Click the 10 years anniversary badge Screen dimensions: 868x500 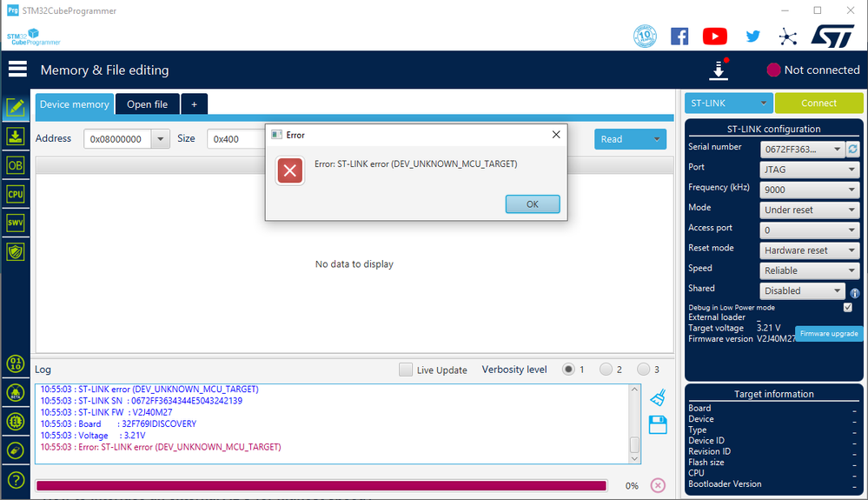click(645, 37)
